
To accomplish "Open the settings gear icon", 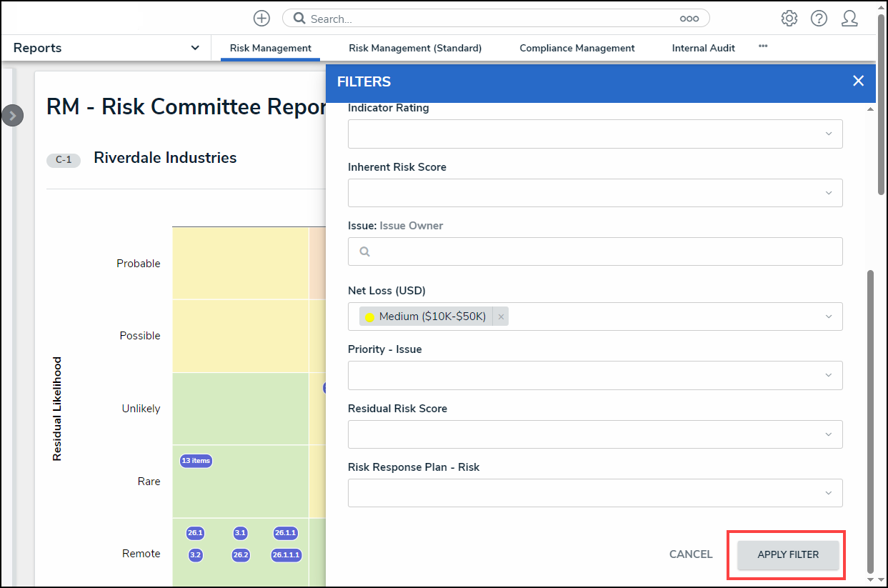I will point(789,19).
